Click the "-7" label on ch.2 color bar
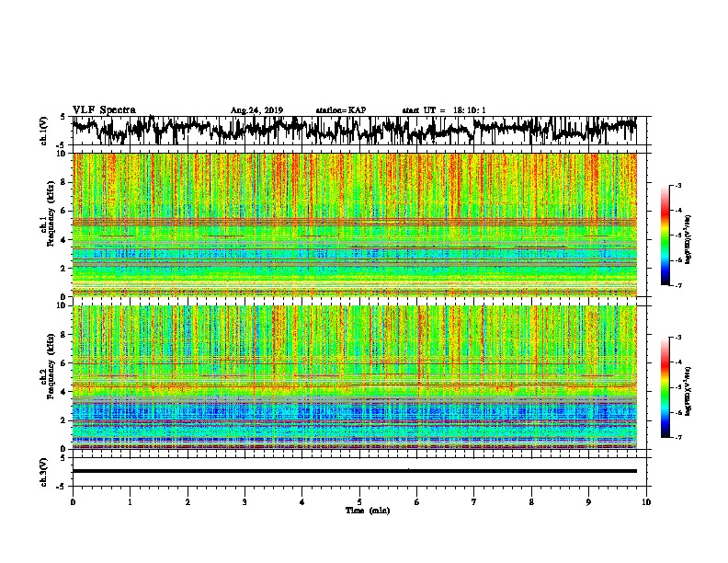Viewport: 728px width, 563px height. pyautogui.click(x=678, y=437)
